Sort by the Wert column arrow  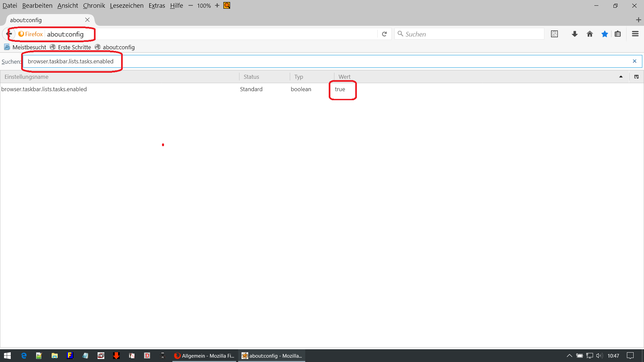(x=621, y=77)
